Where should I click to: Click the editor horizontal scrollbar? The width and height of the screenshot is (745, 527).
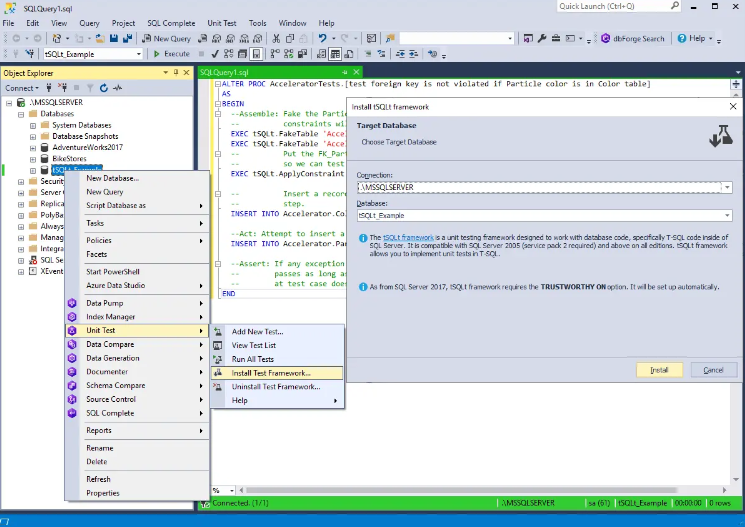tap(461, 490)
